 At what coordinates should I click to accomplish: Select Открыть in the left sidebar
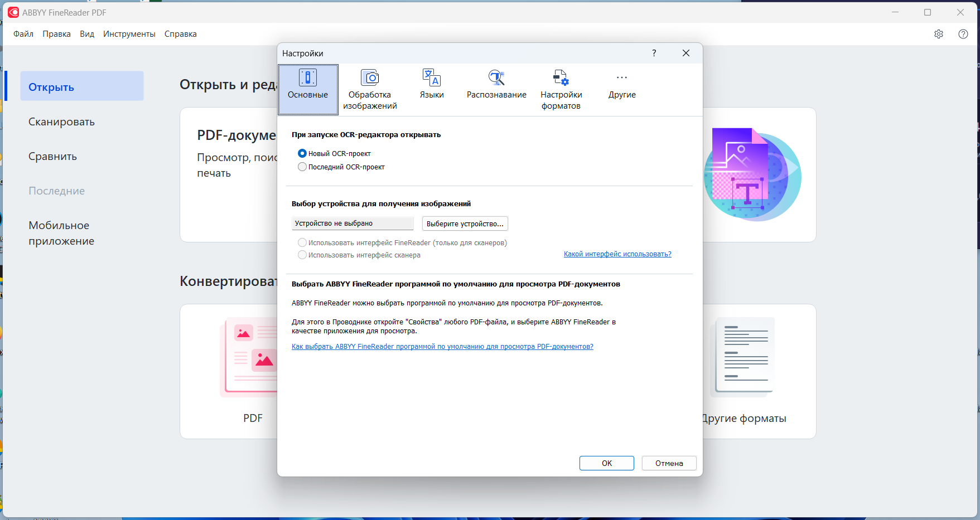point(82,86)
